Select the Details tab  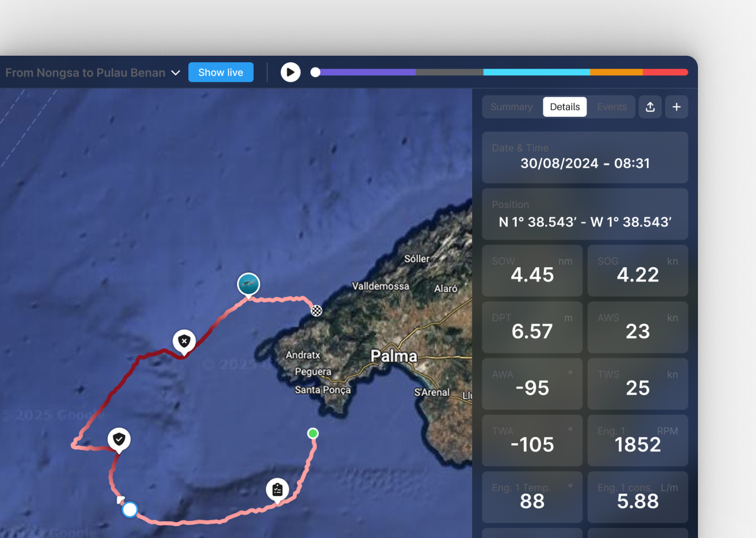coord(565,107)
